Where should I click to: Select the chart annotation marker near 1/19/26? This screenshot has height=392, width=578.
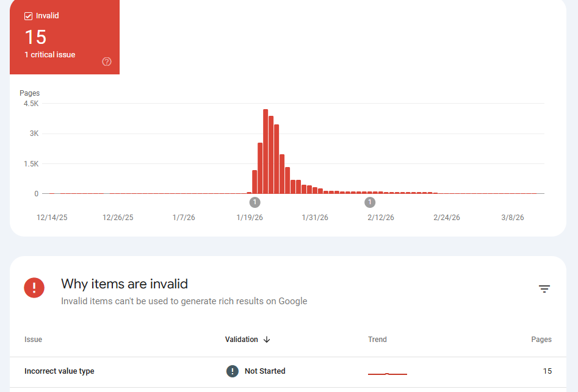pyautogui.click(x=255, y=202)
